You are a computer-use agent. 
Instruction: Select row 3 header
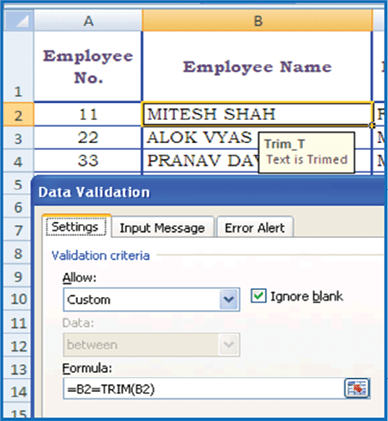19,138
